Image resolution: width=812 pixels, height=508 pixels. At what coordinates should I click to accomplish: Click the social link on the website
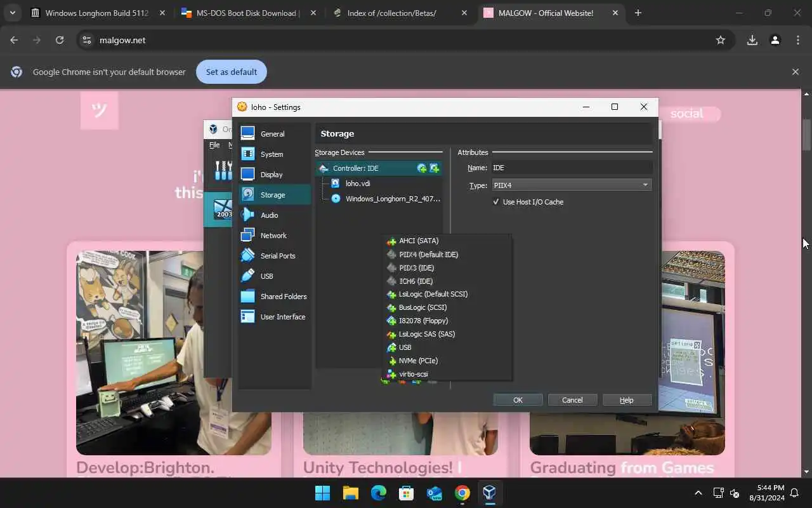[x=687, y=114]
